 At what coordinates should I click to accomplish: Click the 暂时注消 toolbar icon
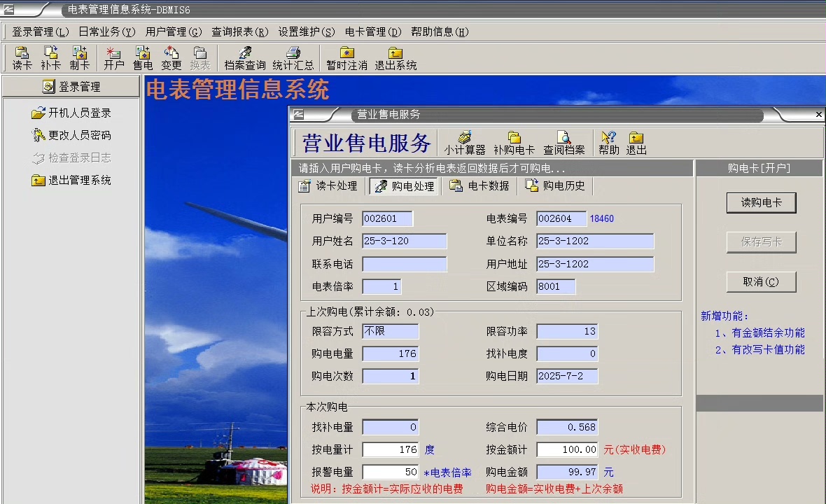(346, 58)
